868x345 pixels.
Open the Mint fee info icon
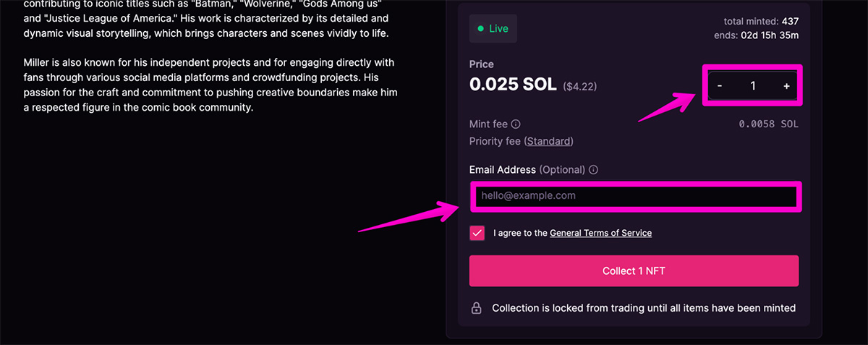[x=516, y=124]
